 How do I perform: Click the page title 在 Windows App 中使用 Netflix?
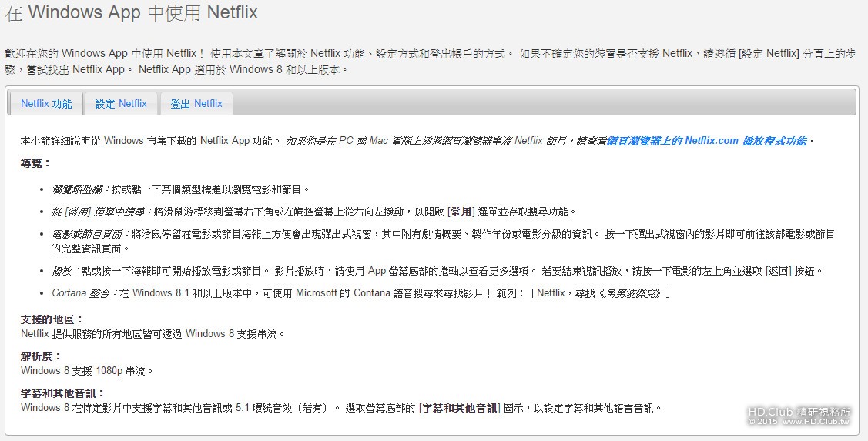point(132,13)
